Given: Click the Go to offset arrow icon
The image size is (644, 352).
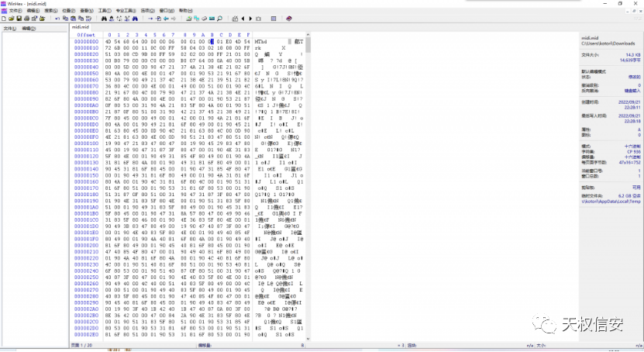Looking at the screenshot, I should click(150, 17).
